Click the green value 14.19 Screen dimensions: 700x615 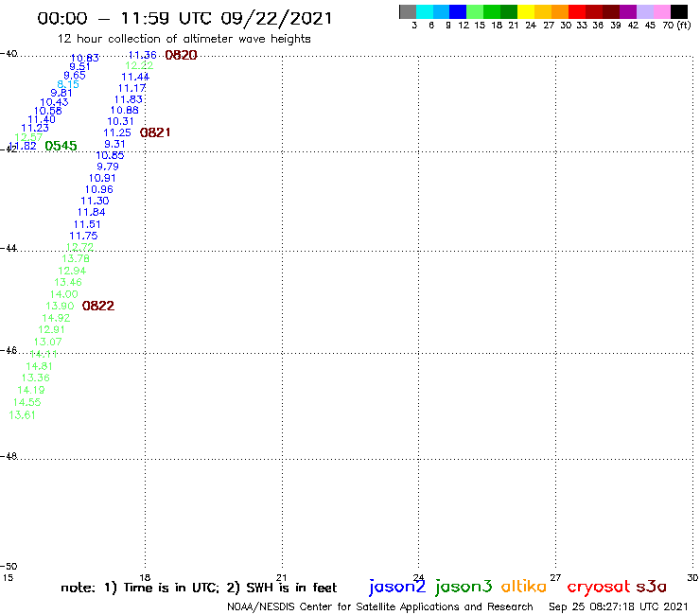31,391
